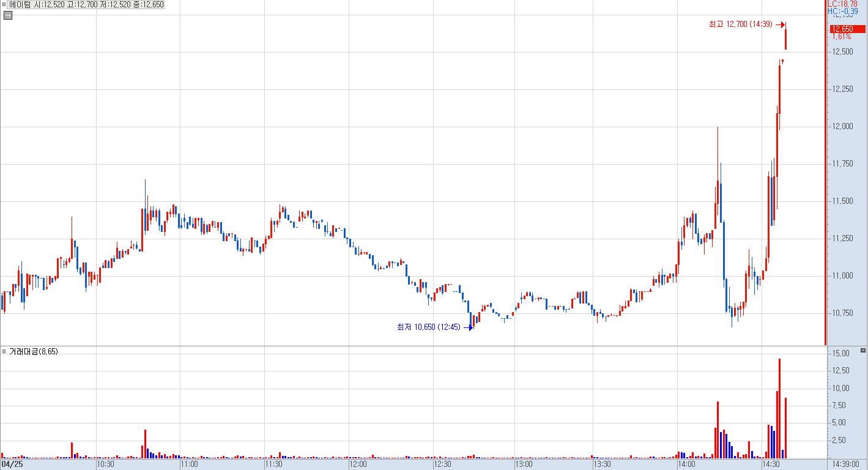Click the 11,750 price axis label

click(842, 164)
